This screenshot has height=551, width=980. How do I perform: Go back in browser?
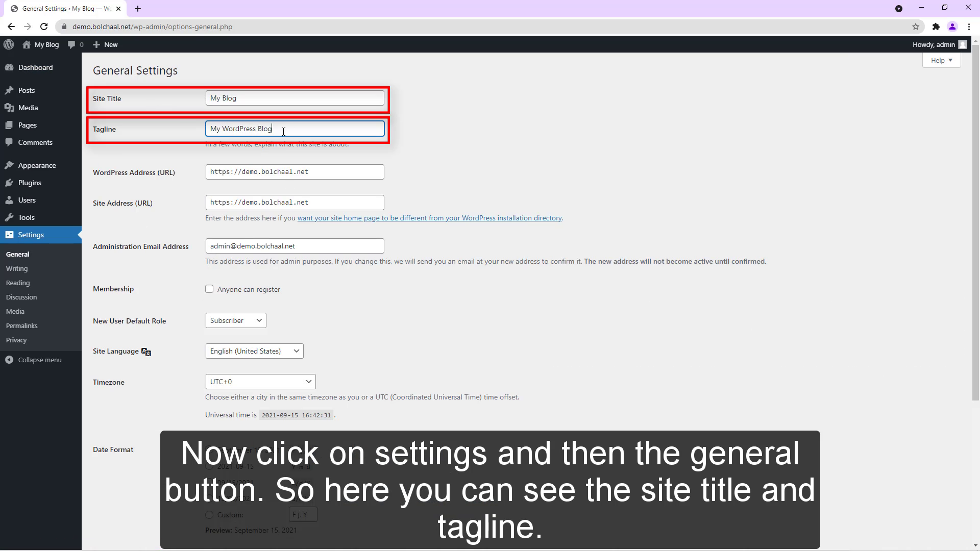tap(11, 27)
